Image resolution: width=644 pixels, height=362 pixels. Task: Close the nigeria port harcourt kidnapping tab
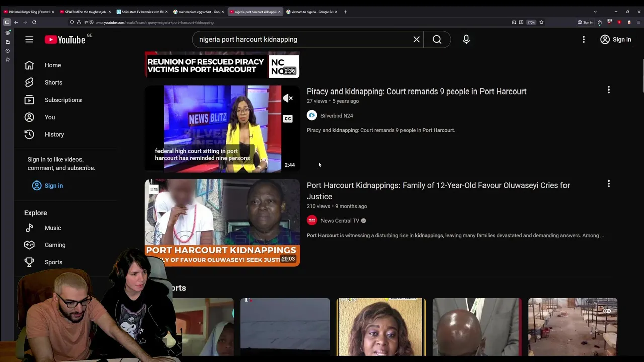pos(279,12)
